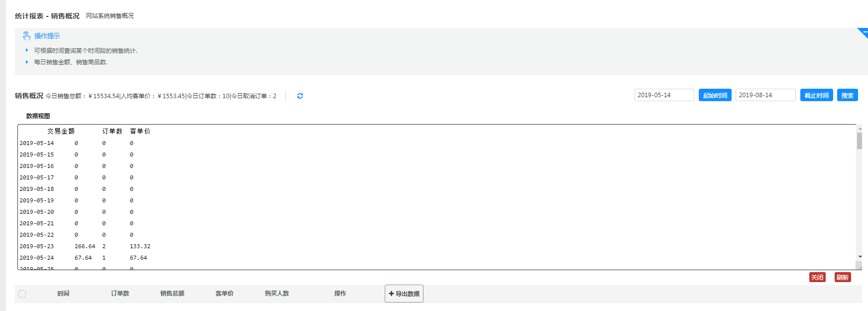
Task: Click the arrow bullet before 每日销售金额
Action: tap(27, 62)
